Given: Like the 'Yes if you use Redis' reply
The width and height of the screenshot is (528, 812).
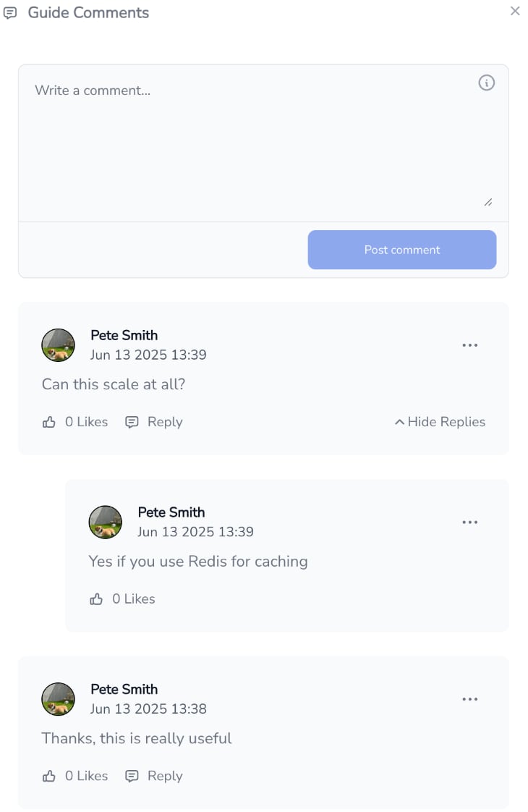Looking at the screenshot, I should 96,600.
